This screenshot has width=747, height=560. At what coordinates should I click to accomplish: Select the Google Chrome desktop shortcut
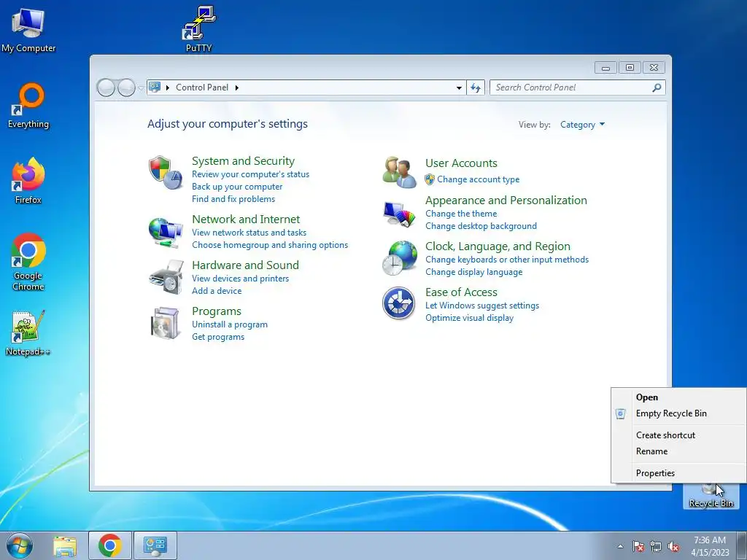pos(28,262)
